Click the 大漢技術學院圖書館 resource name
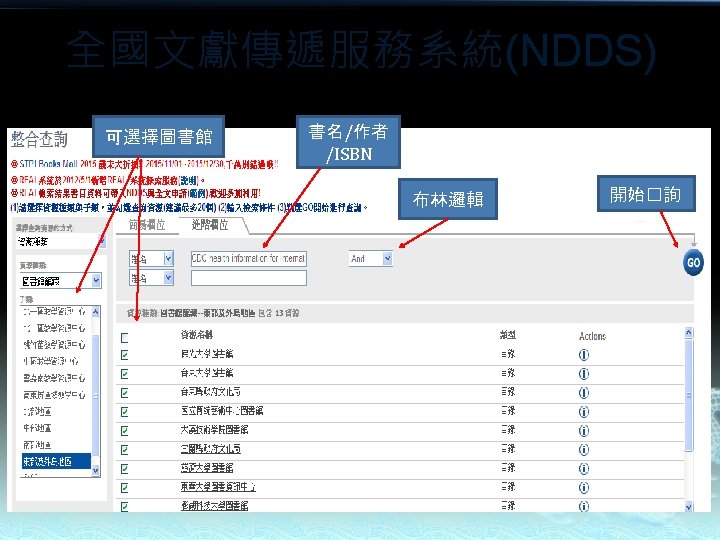 click(x=214, y=430)
